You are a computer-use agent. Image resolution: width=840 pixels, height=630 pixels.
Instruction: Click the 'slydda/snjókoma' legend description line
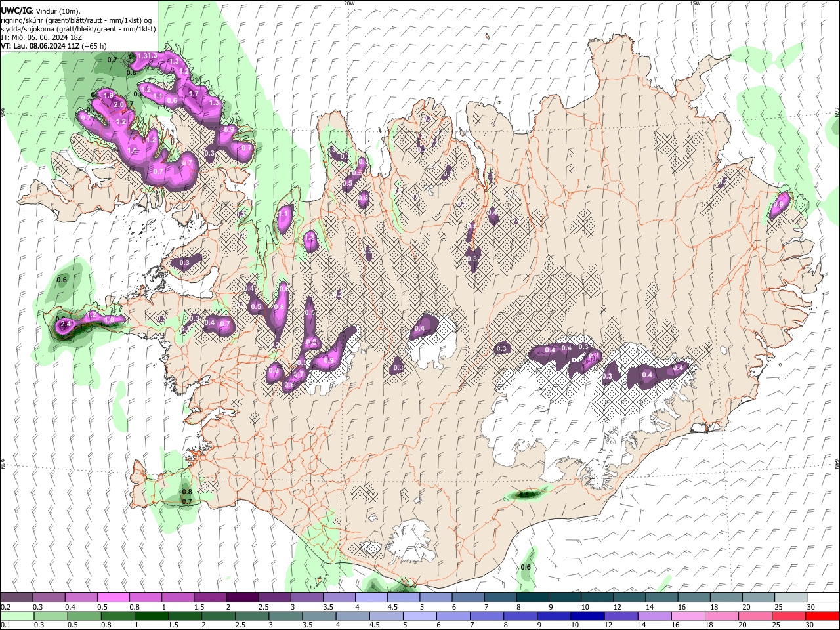pos(79,29)
